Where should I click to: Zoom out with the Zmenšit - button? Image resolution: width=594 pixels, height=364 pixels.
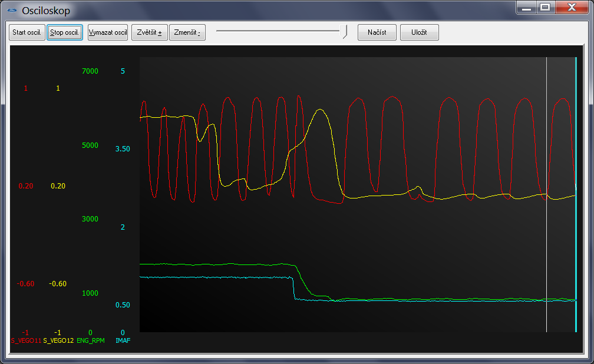coord(187,32)
